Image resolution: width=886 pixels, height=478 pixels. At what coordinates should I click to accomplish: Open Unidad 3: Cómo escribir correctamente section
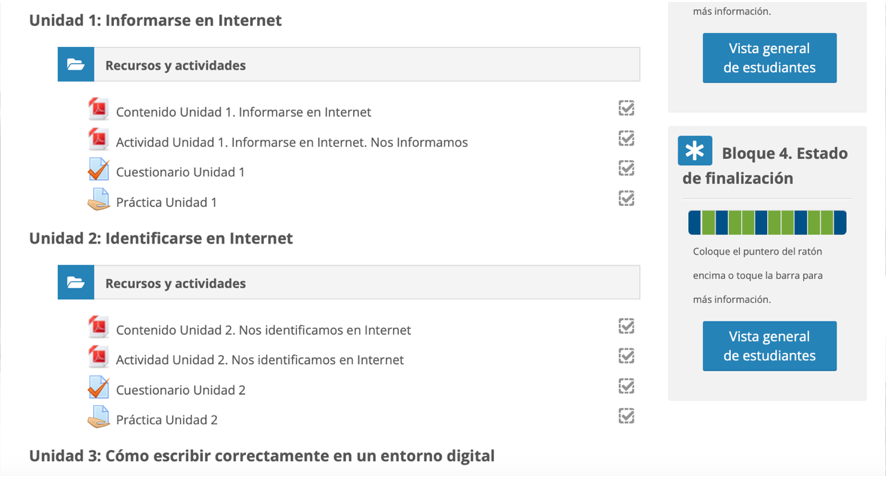(262, 456)
